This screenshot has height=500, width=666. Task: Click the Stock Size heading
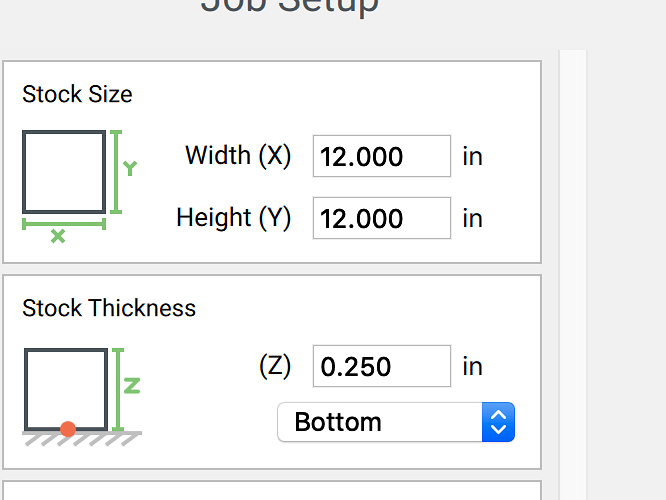77,95
